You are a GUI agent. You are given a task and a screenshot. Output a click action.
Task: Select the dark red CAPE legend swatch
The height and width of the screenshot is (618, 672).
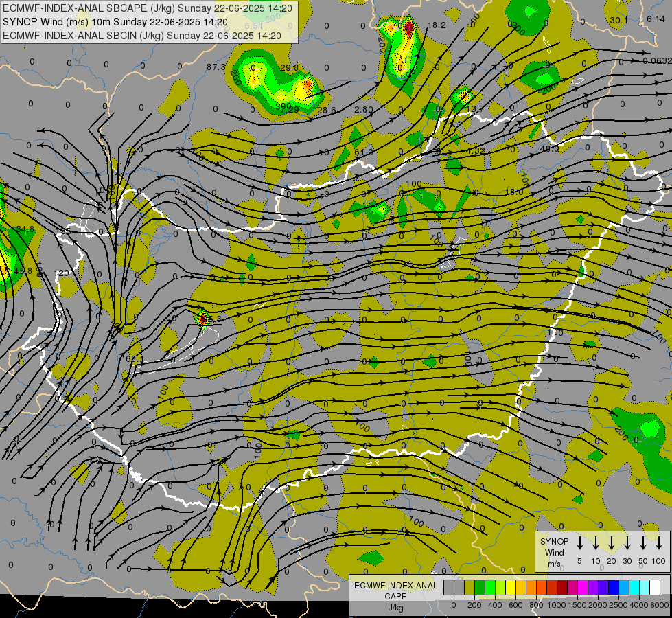562,588
